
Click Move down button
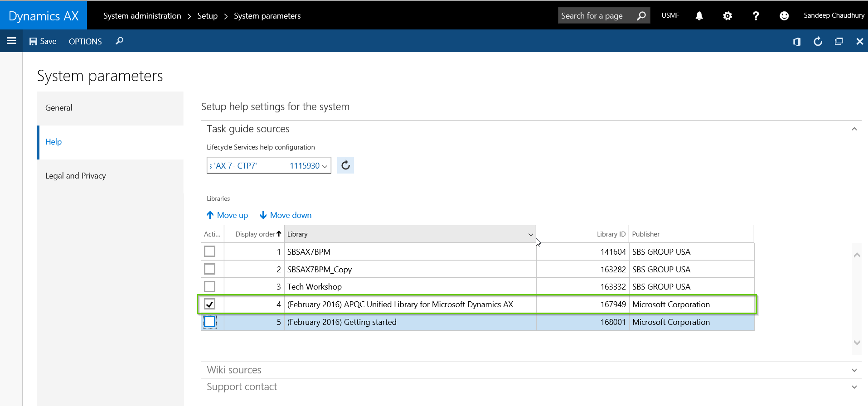point(286,215)
